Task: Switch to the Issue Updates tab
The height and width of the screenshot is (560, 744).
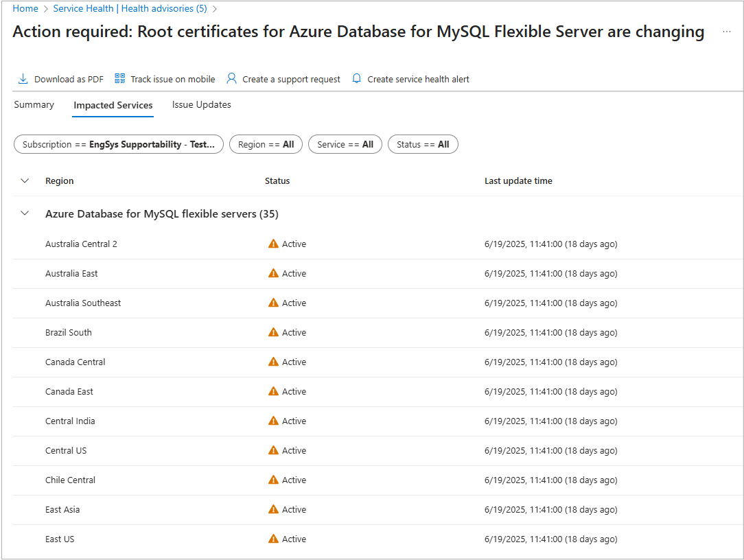Action: (x=202, y=105)
